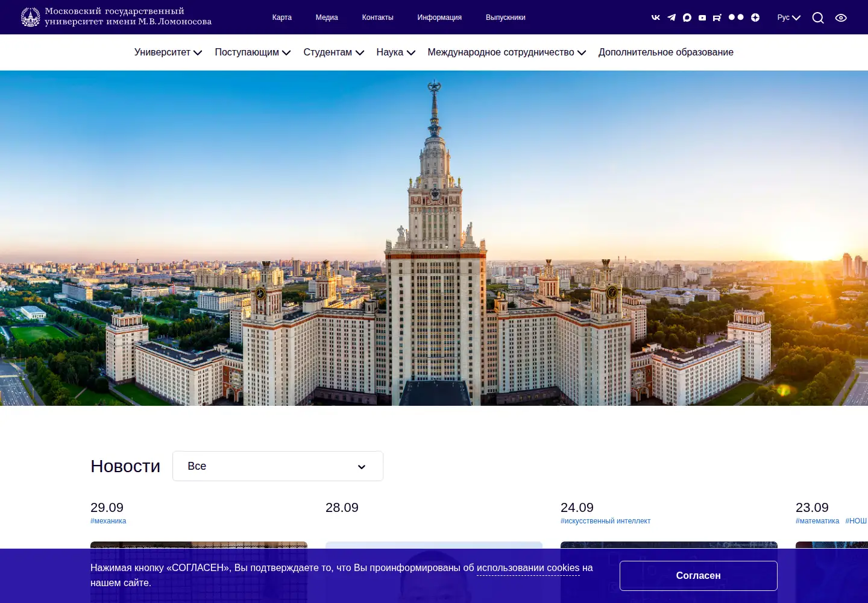
Task: Click the Согласен cookie button
Action: 699,576
